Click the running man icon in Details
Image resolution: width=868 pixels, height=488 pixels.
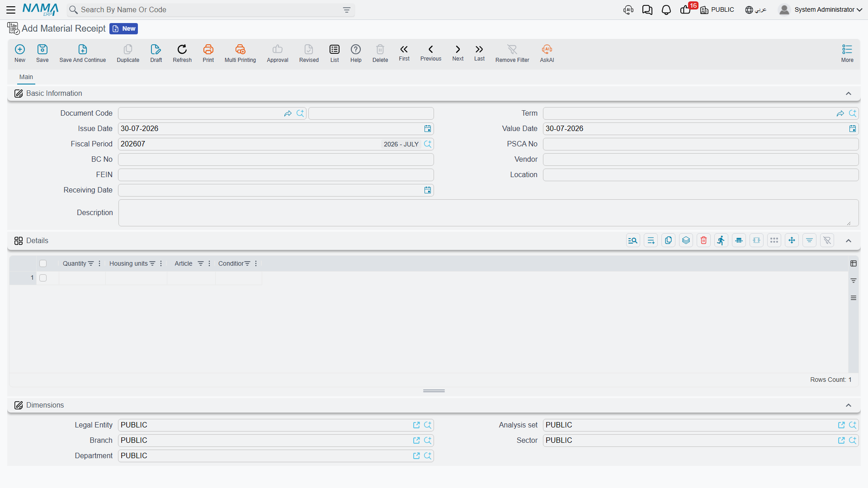pyautogui.click(x=721, y=241)
